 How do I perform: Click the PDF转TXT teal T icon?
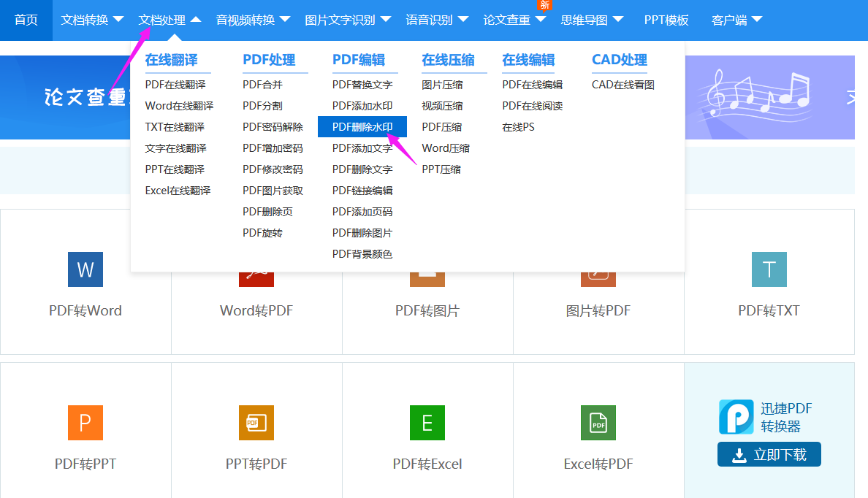coord(769,269)
